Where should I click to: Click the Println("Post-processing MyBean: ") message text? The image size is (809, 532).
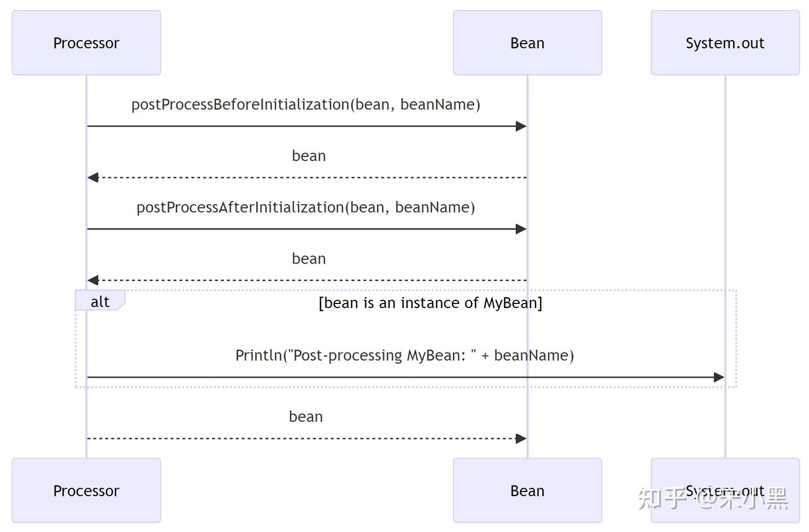click(404, 355)
